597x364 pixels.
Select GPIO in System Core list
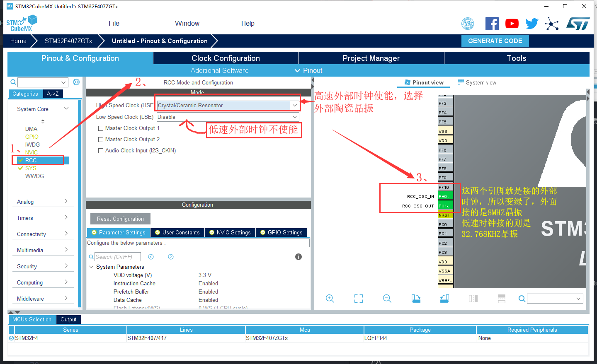click(x=32, y=137)
